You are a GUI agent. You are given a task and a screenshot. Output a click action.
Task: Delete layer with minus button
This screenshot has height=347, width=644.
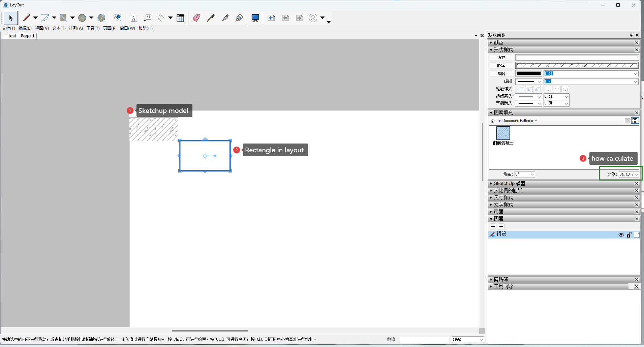pyautogui.click(x=501, y=226)
